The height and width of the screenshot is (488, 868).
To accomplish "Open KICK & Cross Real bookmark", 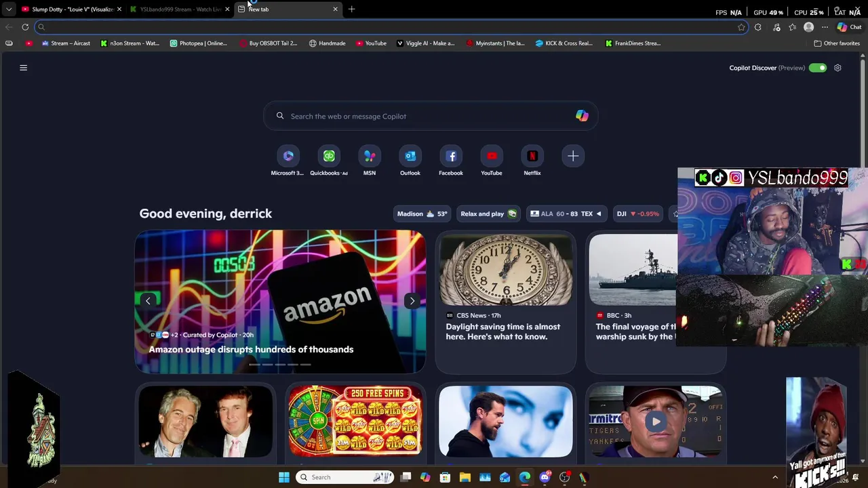I will tap(564, 43).
